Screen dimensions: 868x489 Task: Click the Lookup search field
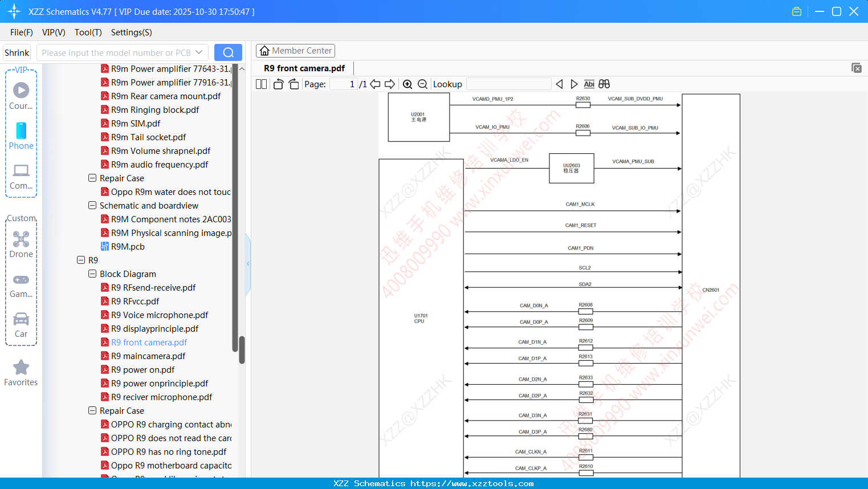point(508,84)
